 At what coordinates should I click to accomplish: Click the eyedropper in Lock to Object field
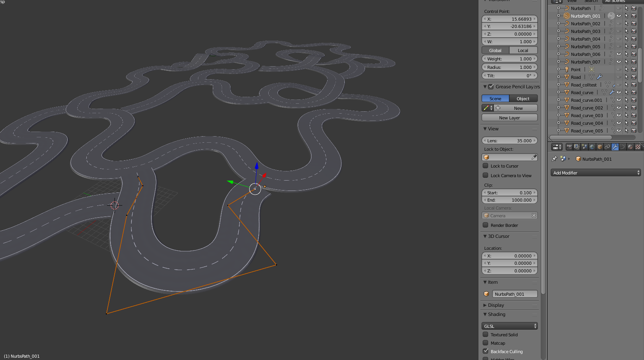534,157
